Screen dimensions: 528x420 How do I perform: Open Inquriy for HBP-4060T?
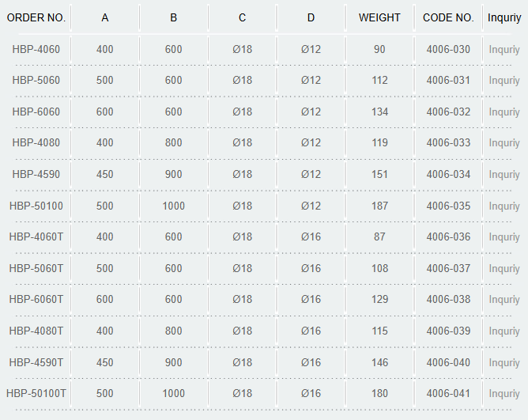[504, 237]
